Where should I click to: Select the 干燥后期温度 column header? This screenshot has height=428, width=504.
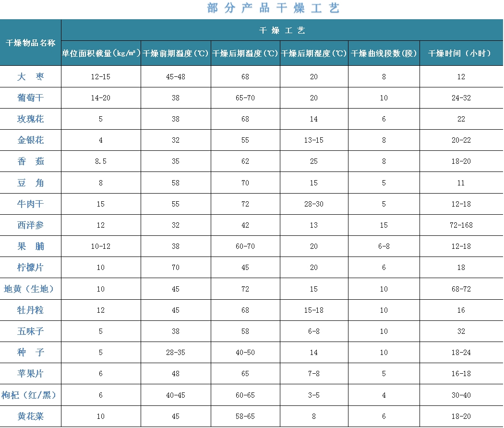click(245, 53)
